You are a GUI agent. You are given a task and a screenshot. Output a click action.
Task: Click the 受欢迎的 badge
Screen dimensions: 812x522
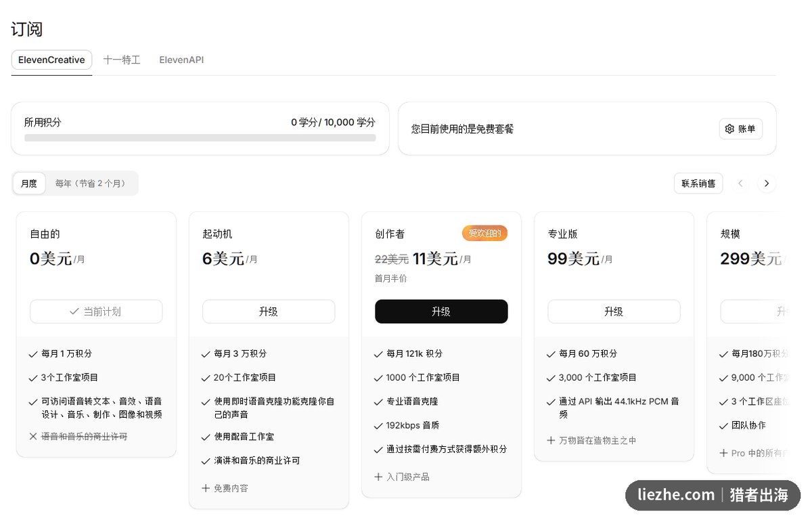[x=484, y=234]
